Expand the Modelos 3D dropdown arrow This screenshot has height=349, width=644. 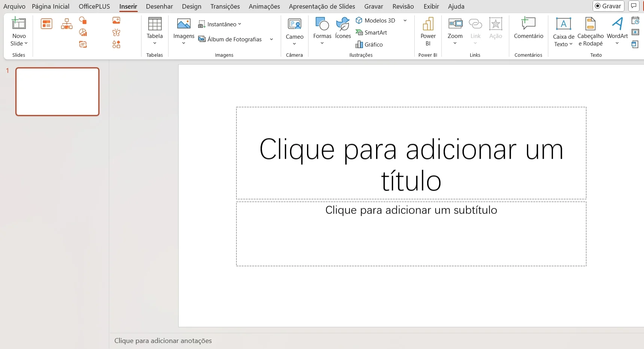click(x=405, y=20)
